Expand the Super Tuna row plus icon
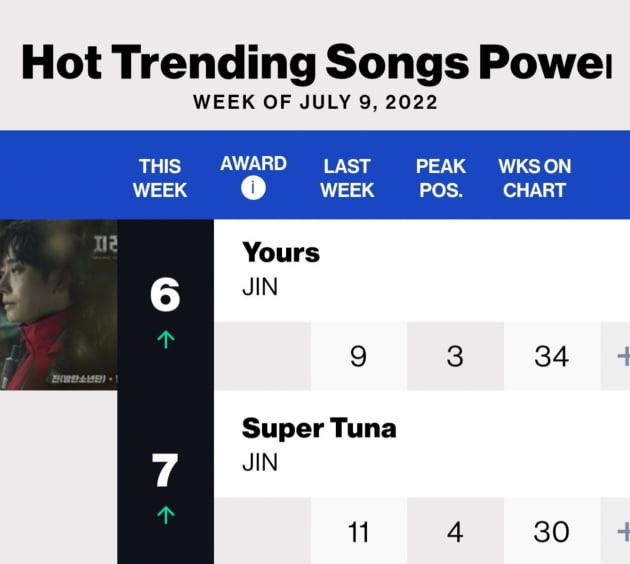 (x=624, y=532)
